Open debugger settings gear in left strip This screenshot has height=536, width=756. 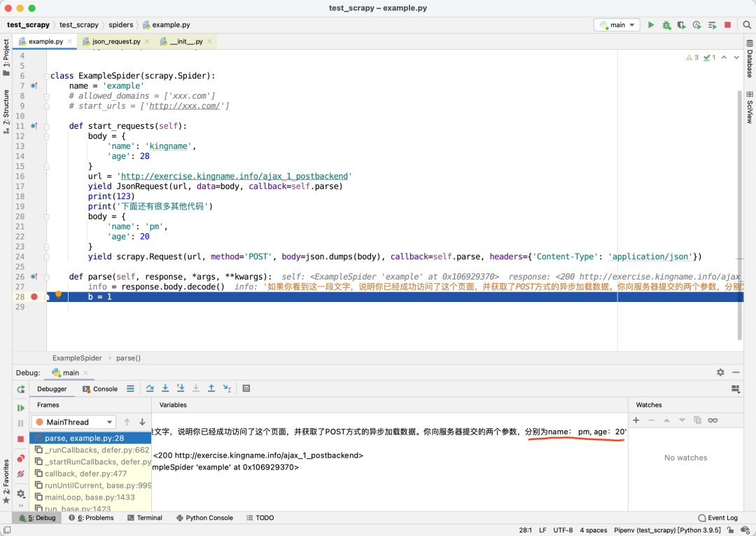(x=21, y=493)
